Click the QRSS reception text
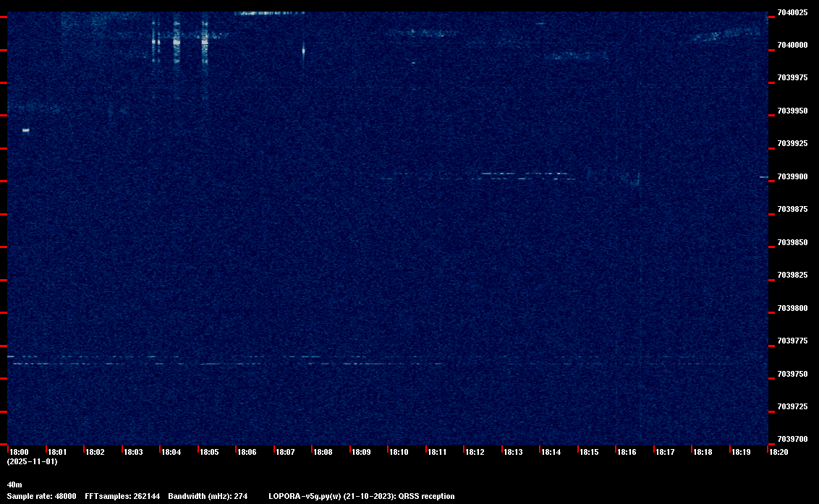819x504 pixels. 427,497
